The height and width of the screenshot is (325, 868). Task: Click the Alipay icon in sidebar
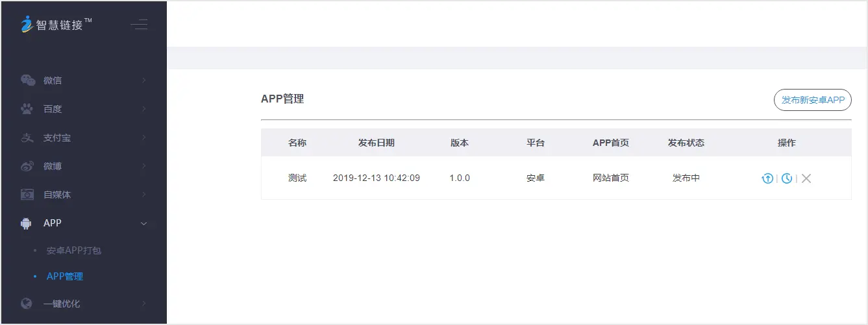point(27,138)
